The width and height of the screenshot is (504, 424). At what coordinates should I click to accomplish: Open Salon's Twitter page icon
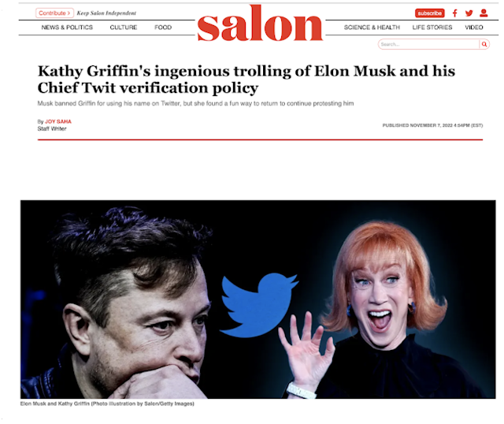point(469,13)
